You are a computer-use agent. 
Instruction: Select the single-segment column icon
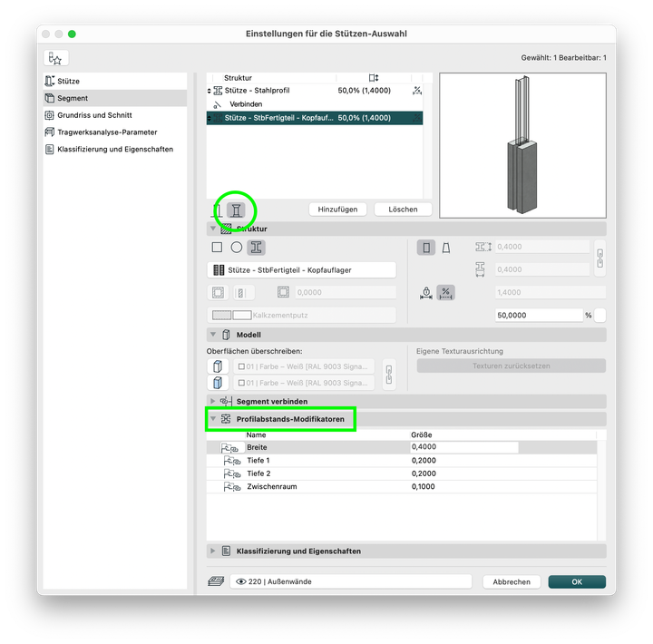(218, 210)
